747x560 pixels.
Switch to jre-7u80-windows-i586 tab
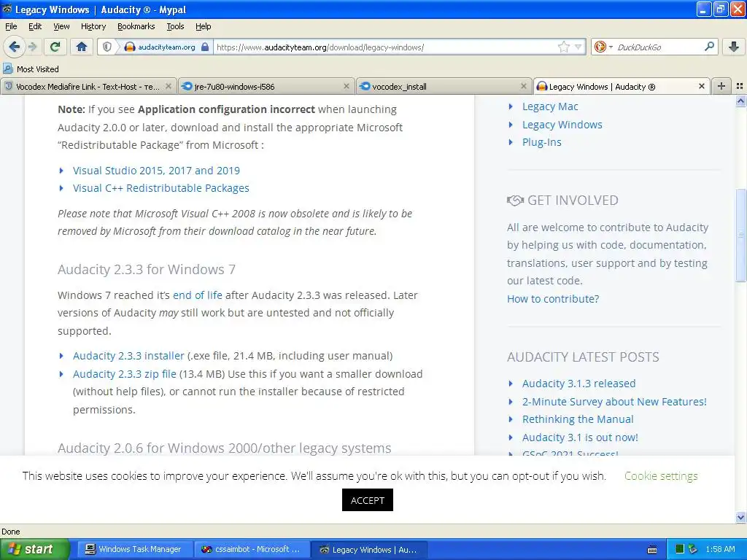[x=266, y=86]
